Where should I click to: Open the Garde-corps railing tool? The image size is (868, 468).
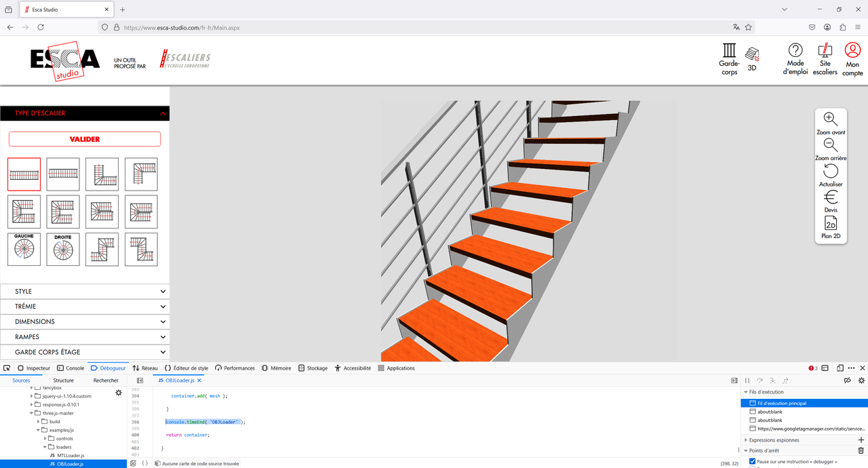tap(729, 58)
